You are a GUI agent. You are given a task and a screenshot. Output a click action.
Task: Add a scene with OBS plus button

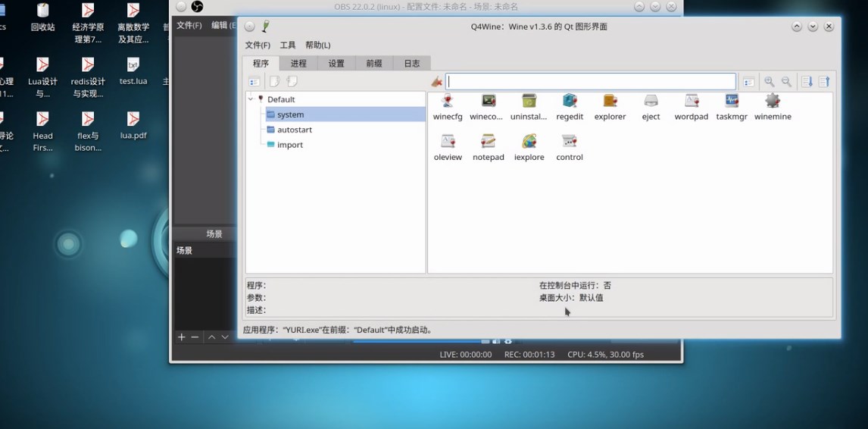(x=181, y=337)
